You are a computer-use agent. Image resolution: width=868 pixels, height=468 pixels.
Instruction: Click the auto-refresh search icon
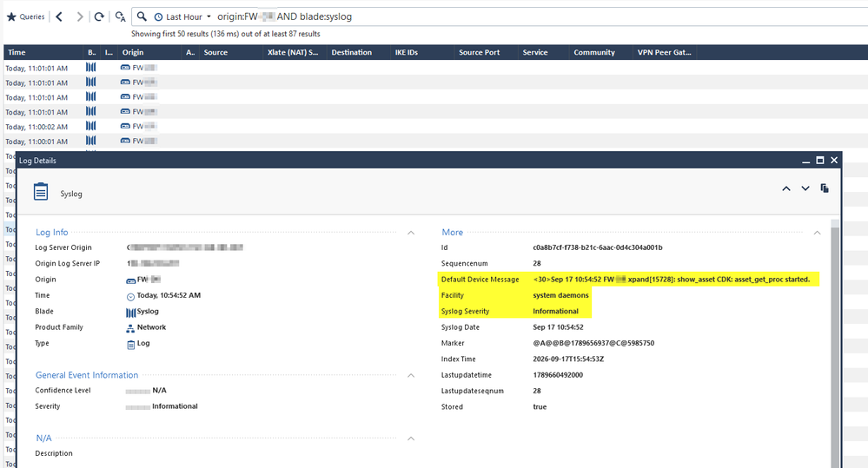[120, 16]
